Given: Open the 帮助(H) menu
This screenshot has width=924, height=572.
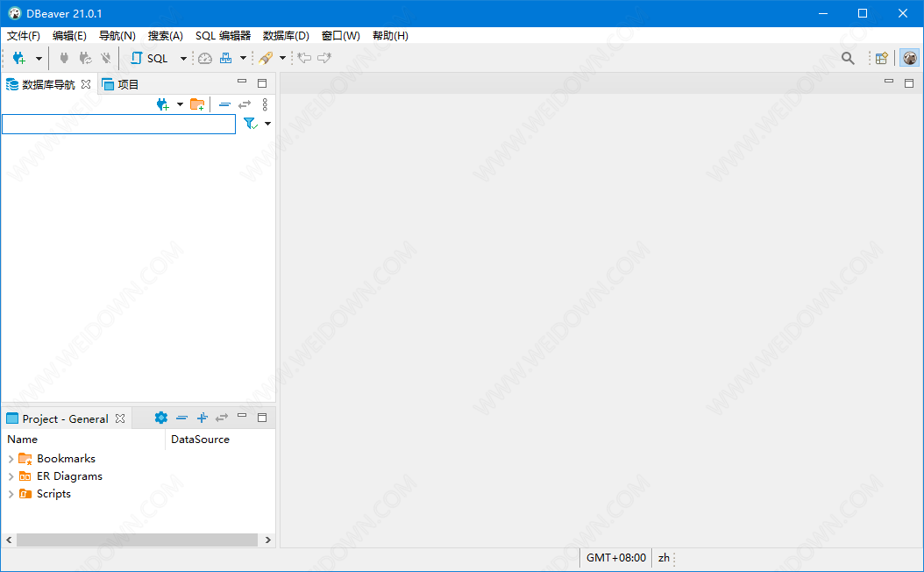Looking at the screenshot, I should coord(390,36).
